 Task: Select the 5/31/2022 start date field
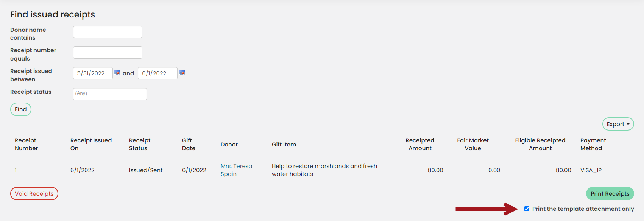(93, 73)
